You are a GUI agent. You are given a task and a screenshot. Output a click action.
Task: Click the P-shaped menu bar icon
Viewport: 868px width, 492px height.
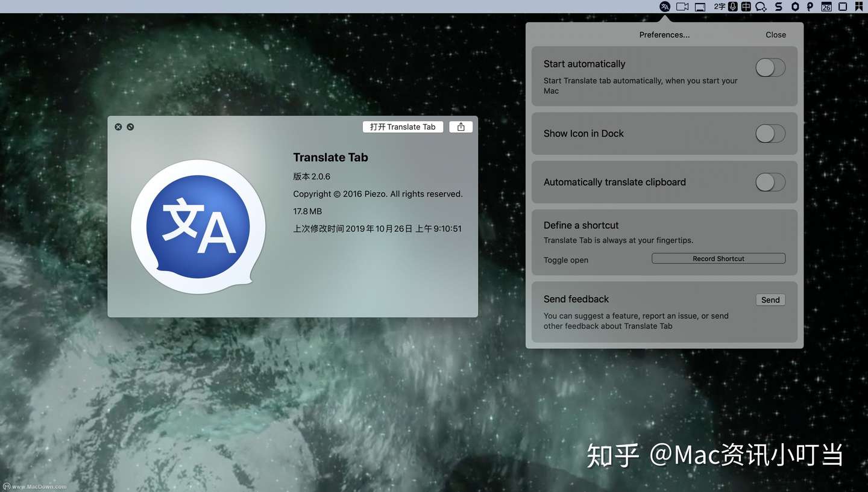(x=810, y=7)
